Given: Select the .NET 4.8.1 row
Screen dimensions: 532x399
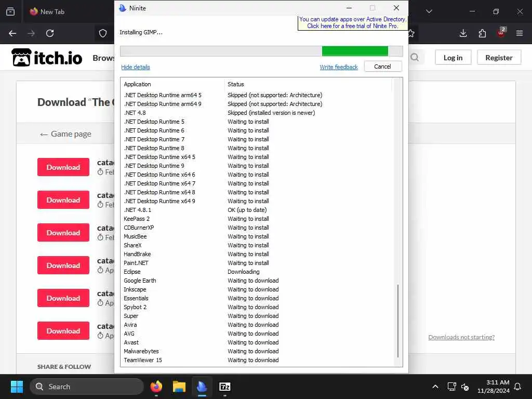Looking at the screenshot, I should tap(258, 210).
